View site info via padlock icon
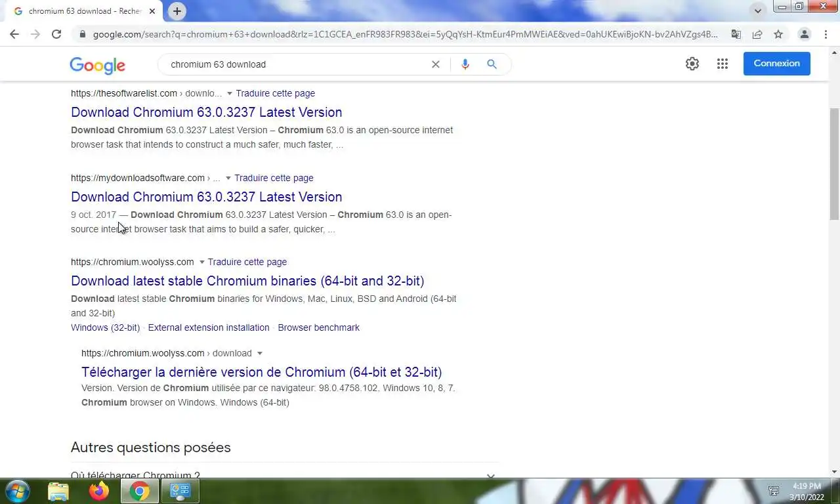Screen dimensions: 840x504 [82, 34]
